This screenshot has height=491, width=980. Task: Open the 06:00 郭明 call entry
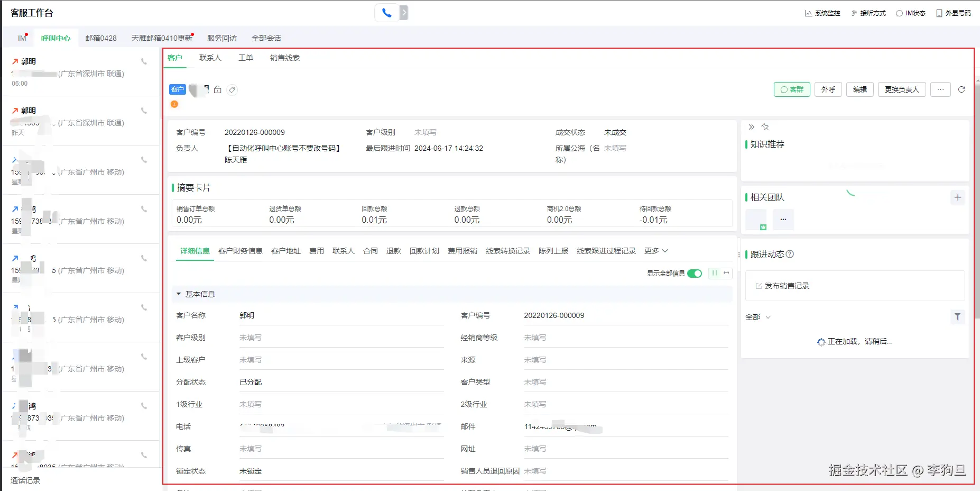coord(81,72)
